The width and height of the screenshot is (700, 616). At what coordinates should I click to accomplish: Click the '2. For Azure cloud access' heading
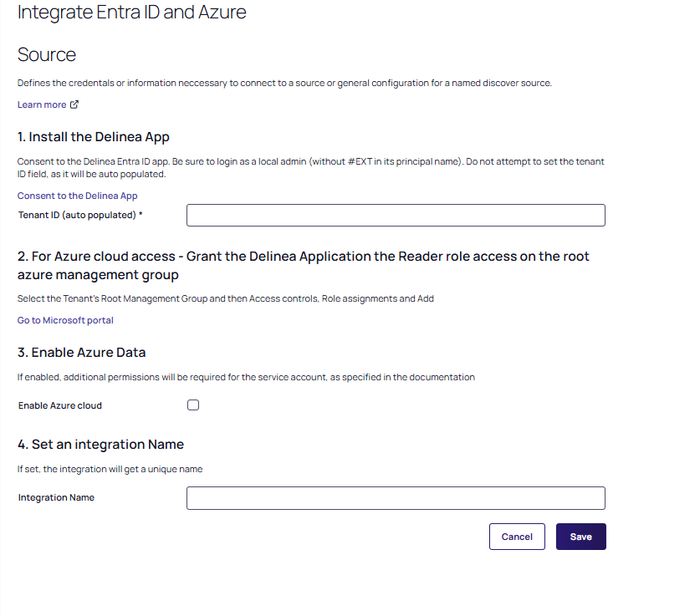[303, 266]
